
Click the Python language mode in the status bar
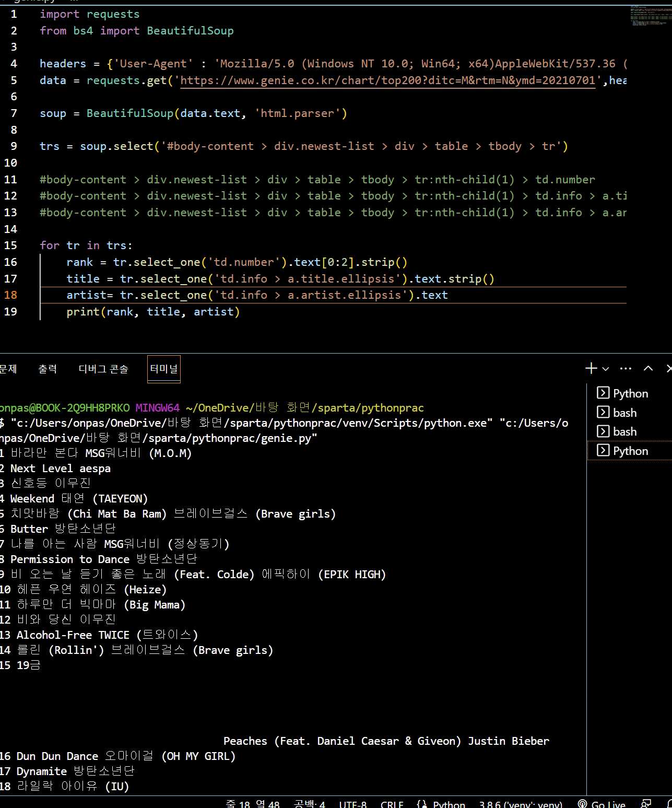[449, 804]
